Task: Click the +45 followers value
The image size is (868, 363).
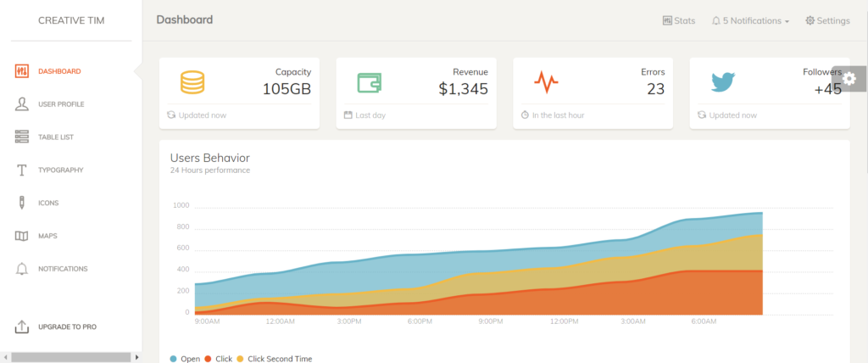Action: pos(828,89)
